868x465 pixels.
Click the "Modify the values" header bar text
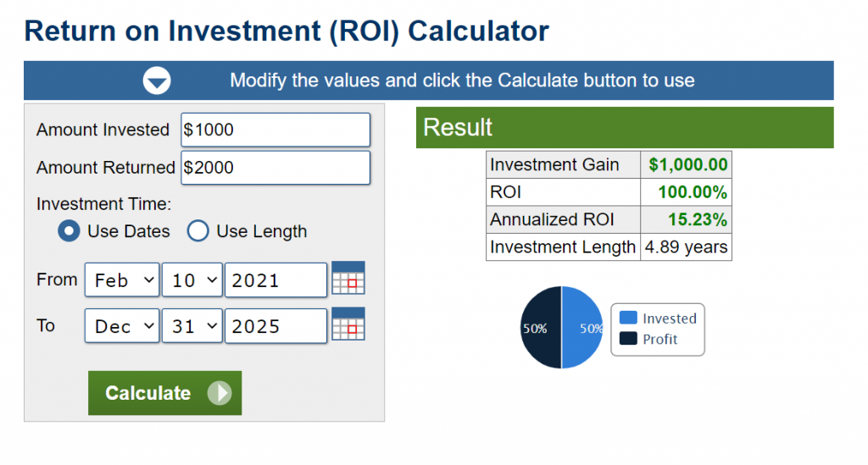pyautogui.click(x=462, y=81)
